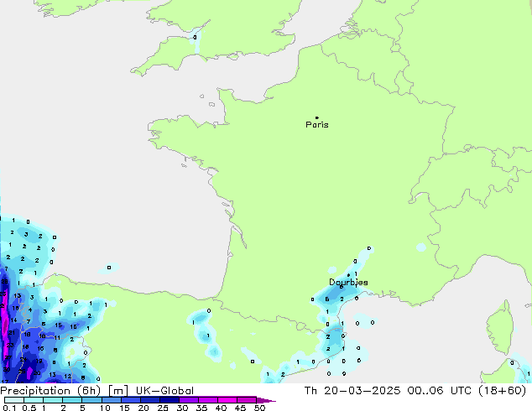Pick the legend swatch between 45 and 50
Image resolution: width=532 pixels, height=411 pixels.
click(247, 400)
